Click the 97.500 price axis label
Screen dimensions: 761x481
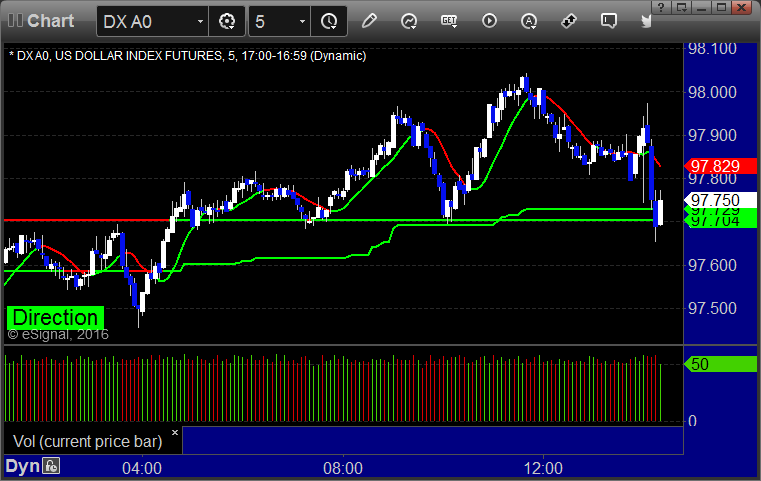[712, 308]
